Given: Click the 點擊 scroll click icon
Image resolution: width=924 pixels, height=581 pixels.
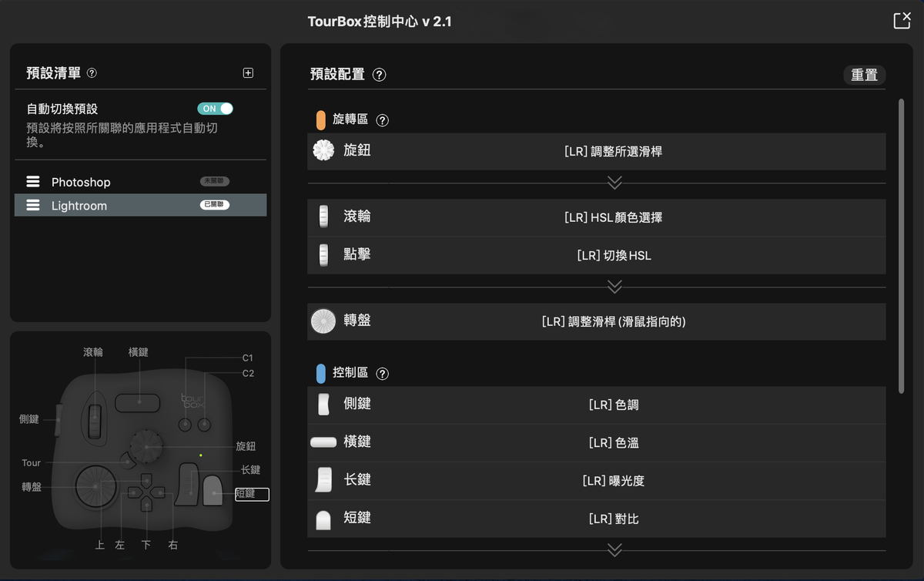Looking at the screenshot, I should (323, 254).
